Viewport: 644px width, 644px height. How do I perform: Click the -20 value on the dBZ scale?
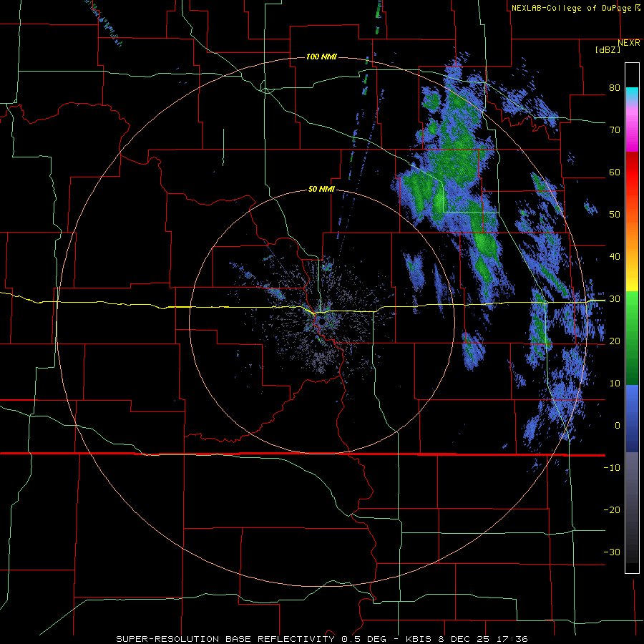612,510
